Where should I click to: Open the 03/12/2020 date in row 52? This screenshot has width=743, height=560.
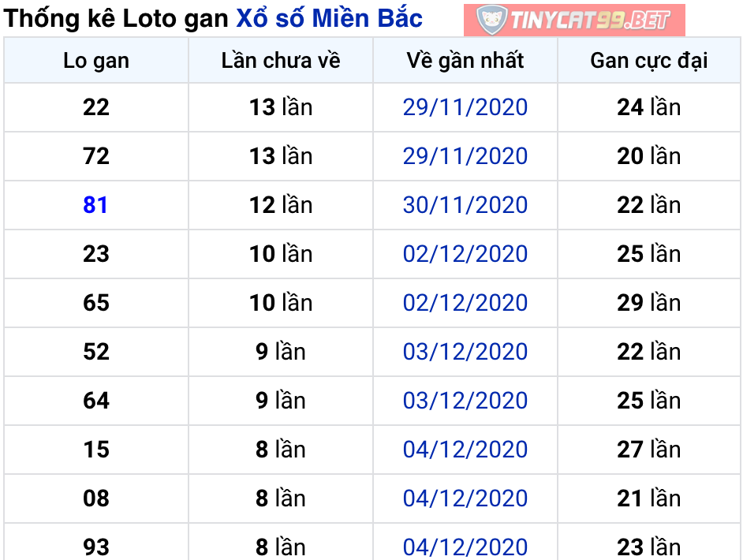(465, 352)
